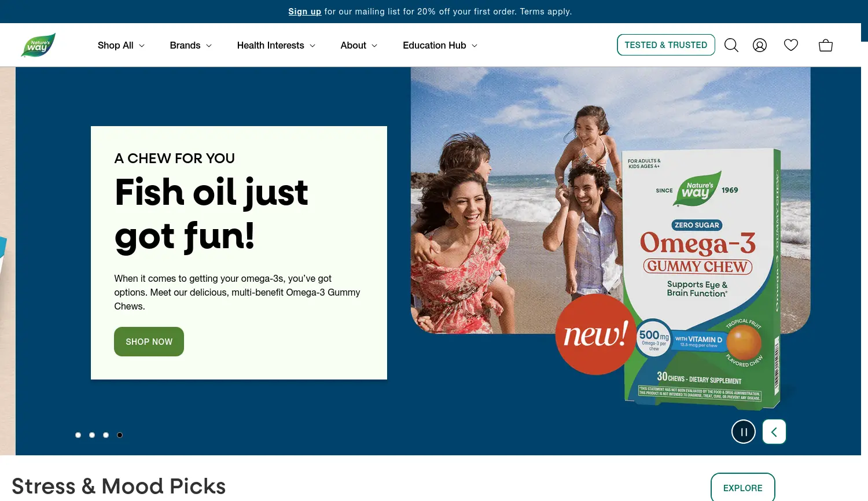Open the wishlist heart icon
Screen dimensions: 868x501
(x=791, y=45)
